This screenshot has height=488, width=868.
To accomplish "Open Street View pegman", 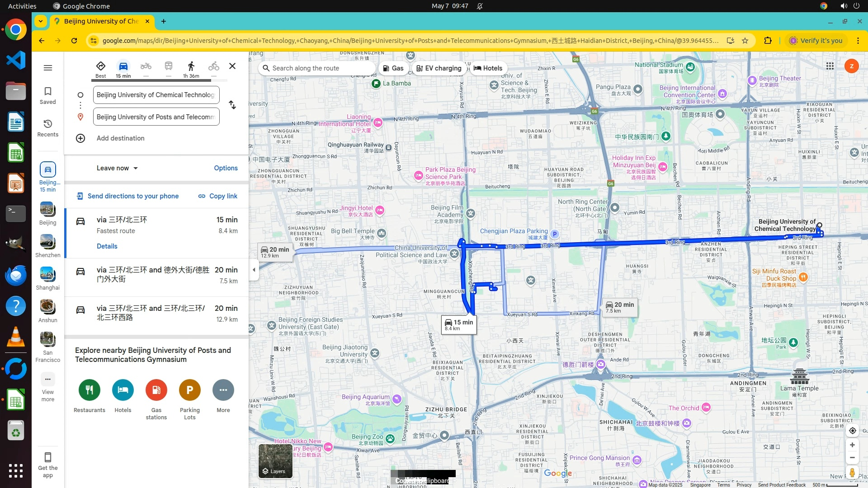I will pos(852,473).
